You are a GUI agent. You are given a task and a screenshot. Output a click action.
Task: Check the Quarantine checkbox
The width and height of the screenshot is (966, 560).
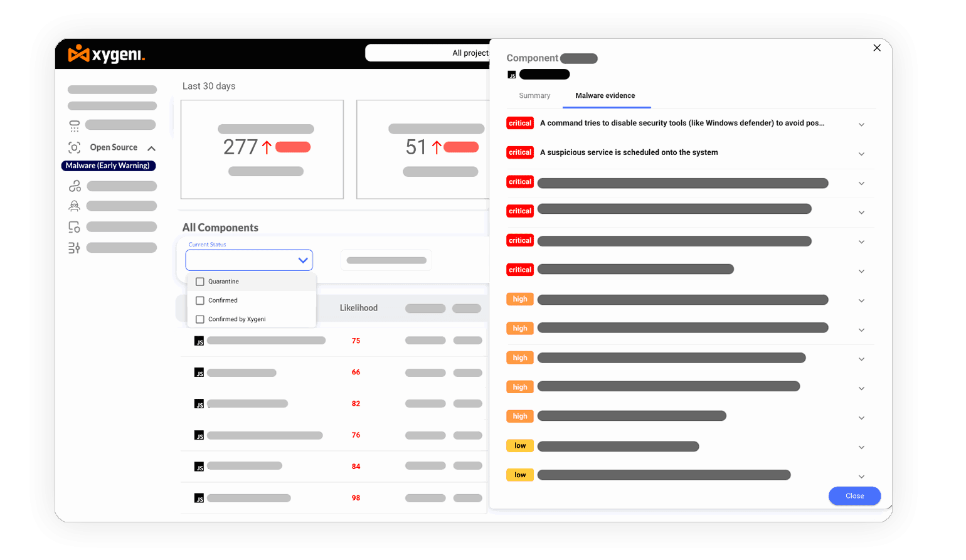[200, 282]
